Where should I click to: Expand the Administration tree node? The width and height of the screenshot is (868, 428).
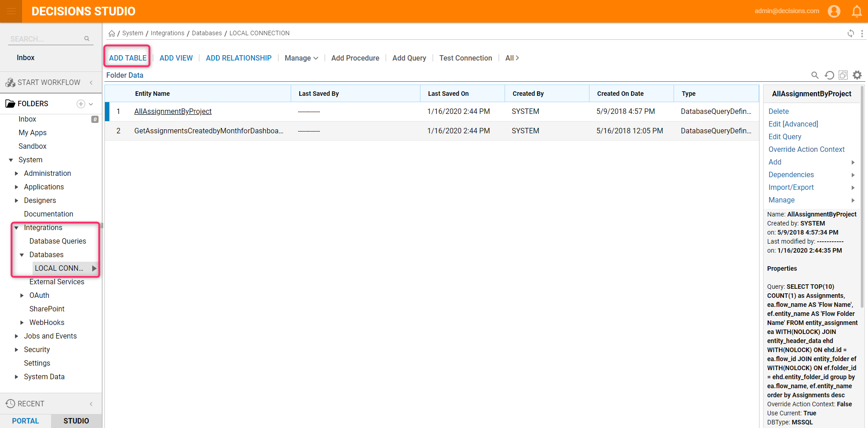coord(16,174)
